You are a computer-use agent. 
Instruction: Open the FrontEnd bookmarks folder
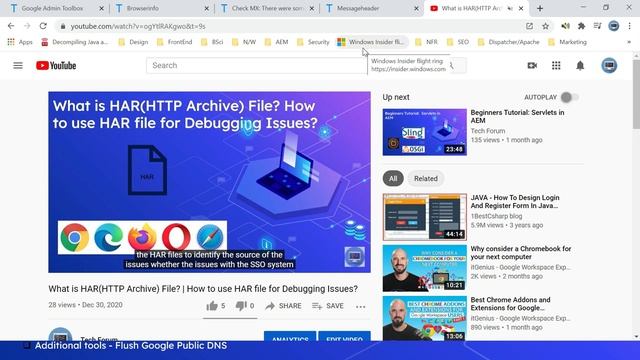pyautogui.click(x=174, y=42)
